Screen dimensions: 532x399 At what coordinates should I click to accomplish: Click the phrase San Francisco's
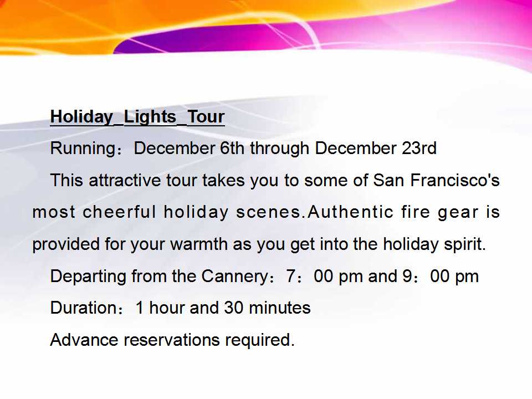tap(436, 180)
